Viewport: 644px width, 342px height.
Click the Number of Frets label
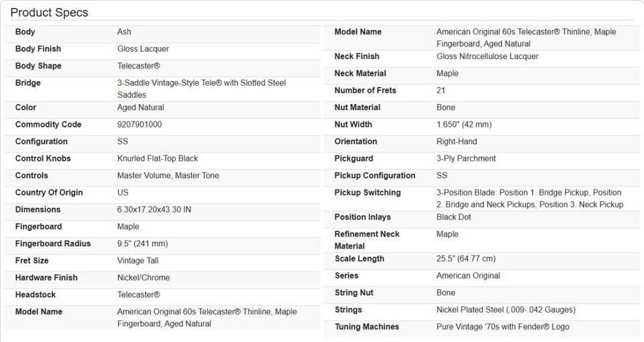[366, 91]
